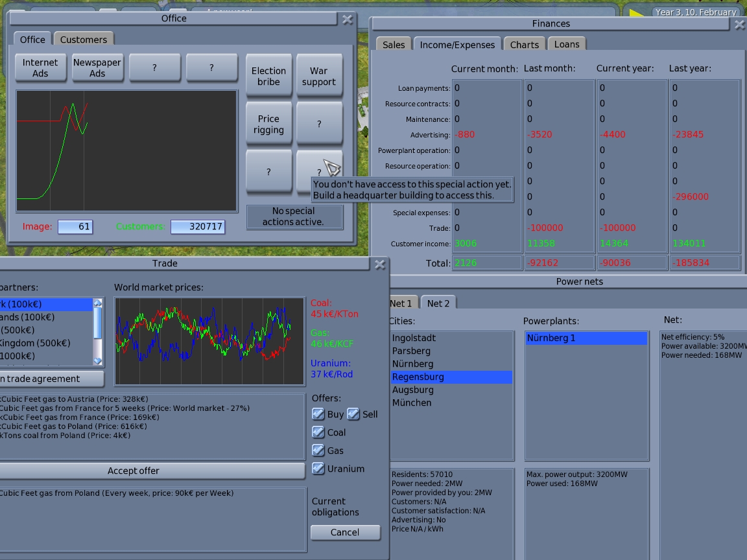Launch a Newspaper Ads campaign

pyautogui.click(x=97, y=68)
